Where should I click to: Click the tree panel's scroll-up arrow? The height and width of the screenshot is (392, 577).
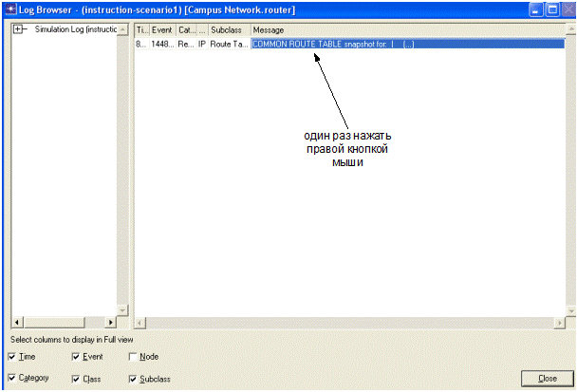(x=122, y=28)
